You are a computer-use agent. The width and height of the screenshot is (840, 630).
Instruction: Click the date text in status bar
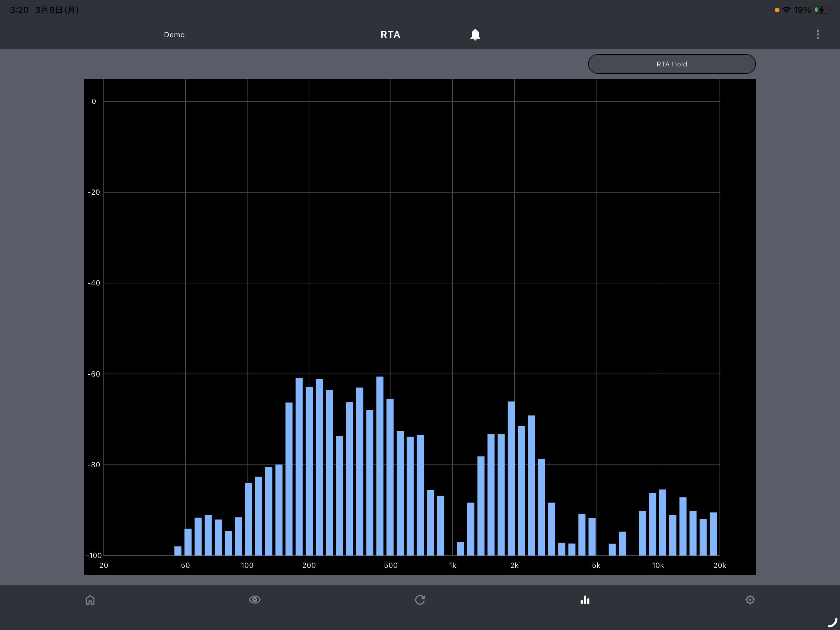pyautogui.click(x=57, y=10)
